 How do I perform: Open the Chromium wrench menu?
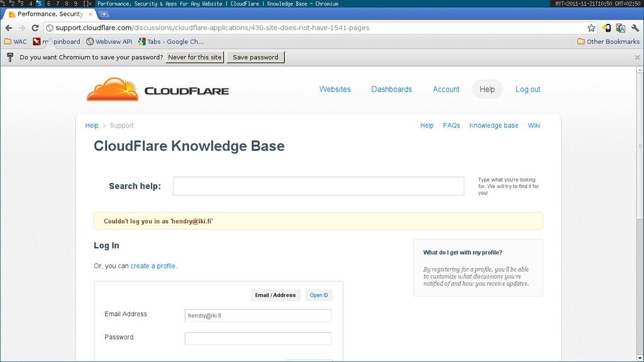[635, 28]
